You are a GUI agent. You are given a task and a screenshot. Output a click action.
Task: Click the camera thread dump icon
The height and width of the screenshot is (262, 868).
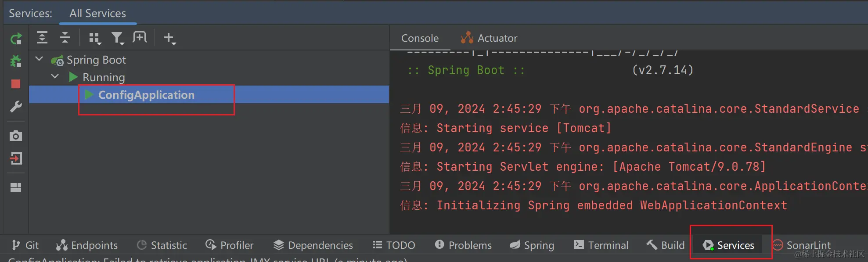click(x=16, y=136)
